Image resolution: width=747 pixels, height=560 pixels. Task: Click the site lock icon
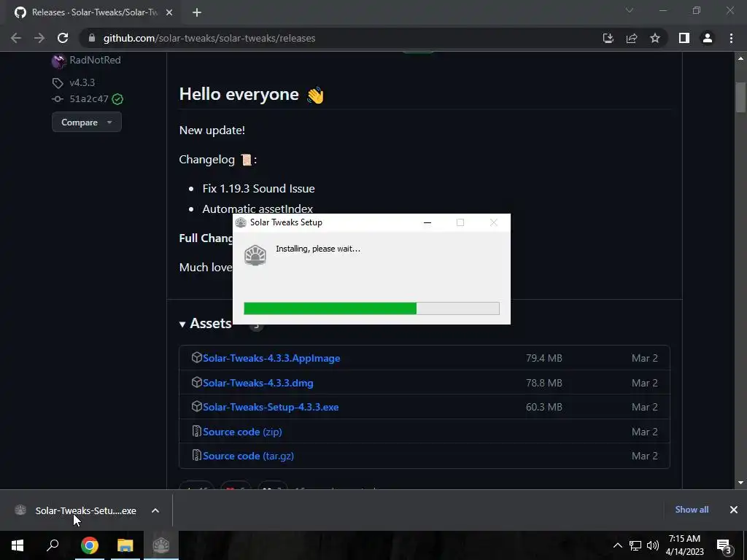click(x=92, y=38)
